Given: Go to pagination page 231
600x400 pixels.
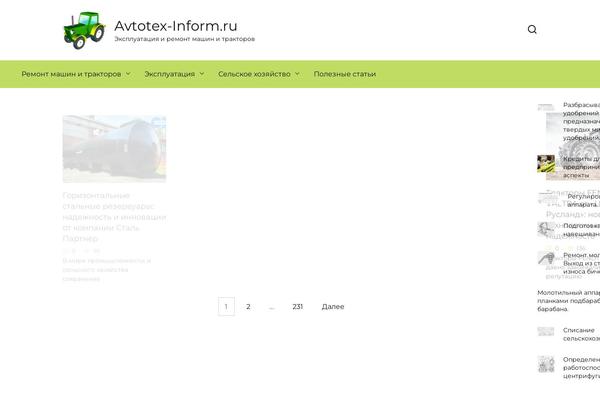Looking at the screenshot, I should click(298, 307).
